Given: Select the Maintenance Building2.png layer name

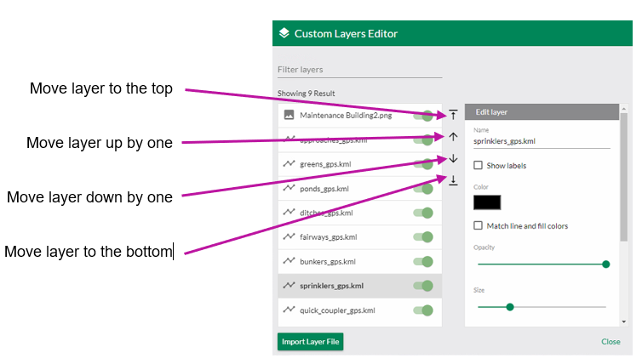Looking at the screenshot, I should click(x=346, y=116).
